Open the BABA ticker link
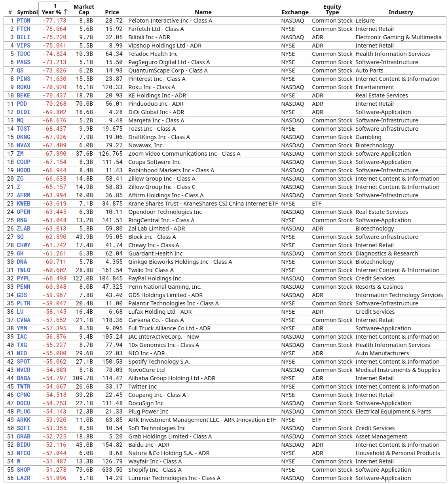Image resolution: width=448 pixels, height=484 pixels. (x=23, y=378)
